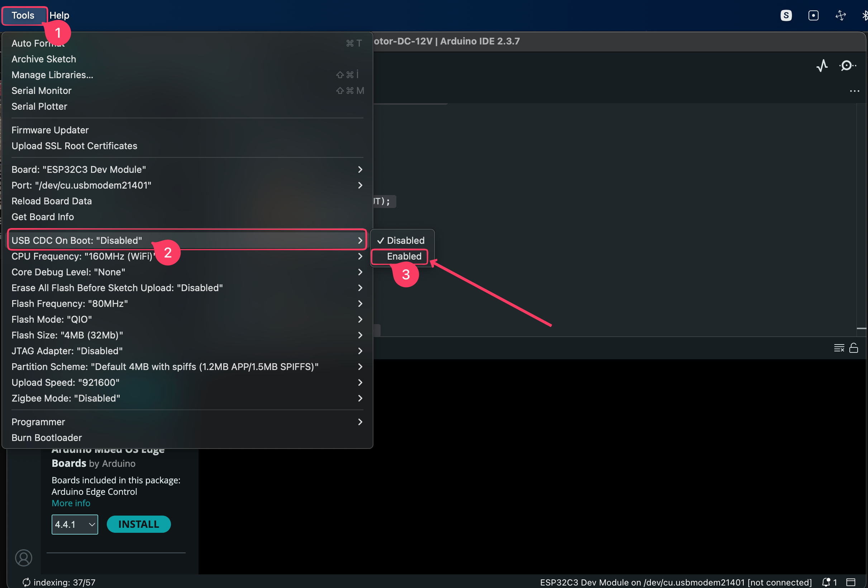868x588 pixels.
Task: Expand the Board "ESP32C3 Dev Module" submenu
Action: (x=187, y=170)
